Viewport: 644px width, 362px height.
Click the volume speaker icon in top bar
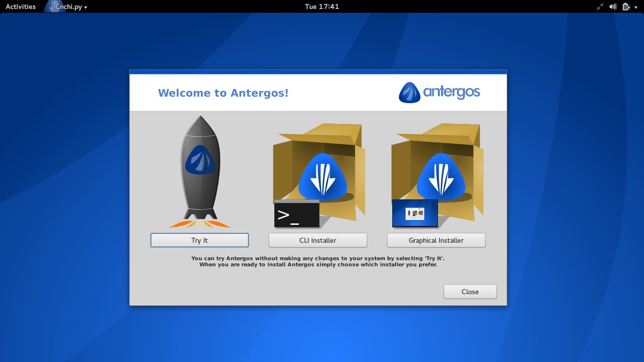[x=613, y=7]
